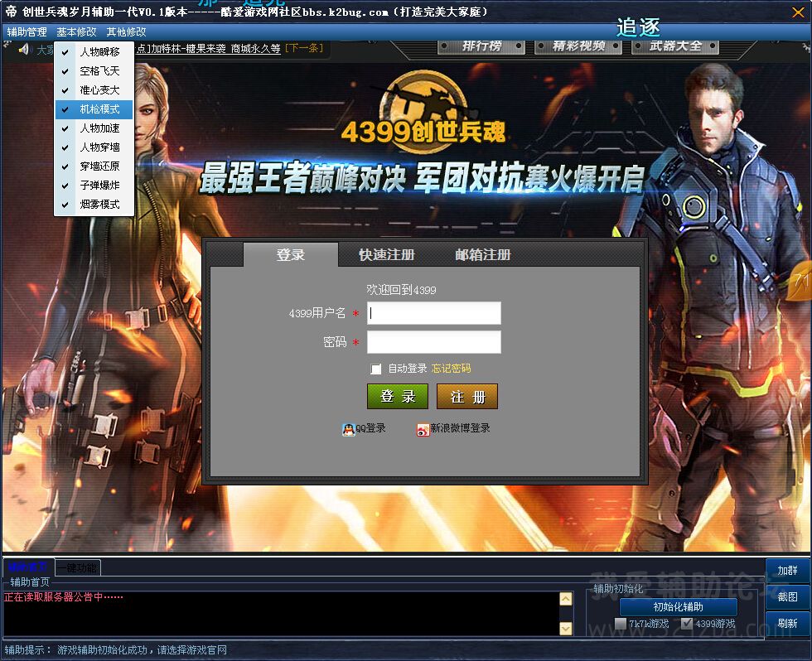The image size is (812, 661).
Task: Click the 忘记密码 link
Action: point(451,369)
